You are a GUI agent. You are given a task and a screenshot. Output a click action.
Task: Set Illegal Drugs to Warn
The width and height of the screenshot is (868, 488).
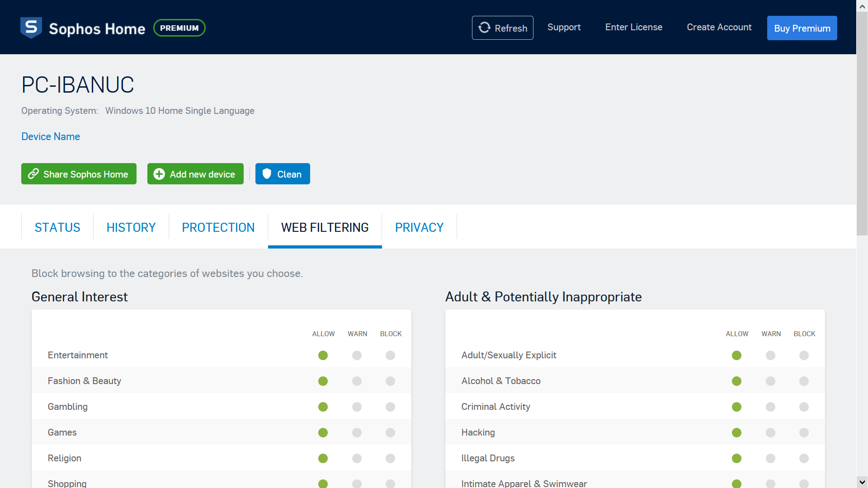tap(770, 458)
